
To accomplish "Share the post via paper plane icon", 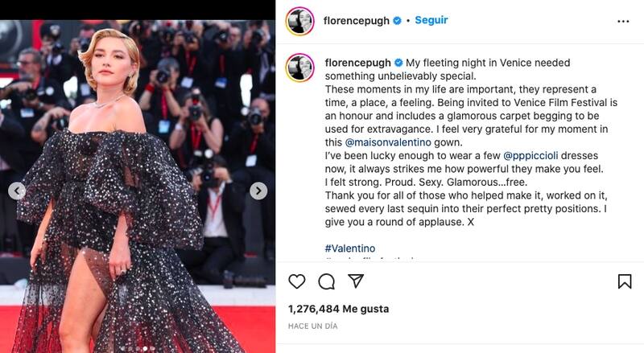I will click(356, 281).
